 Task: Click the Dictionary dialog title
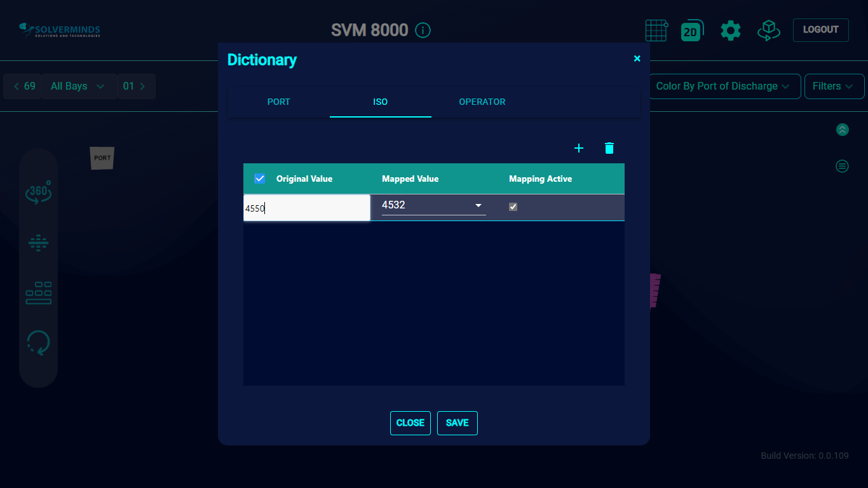[262, 60]
